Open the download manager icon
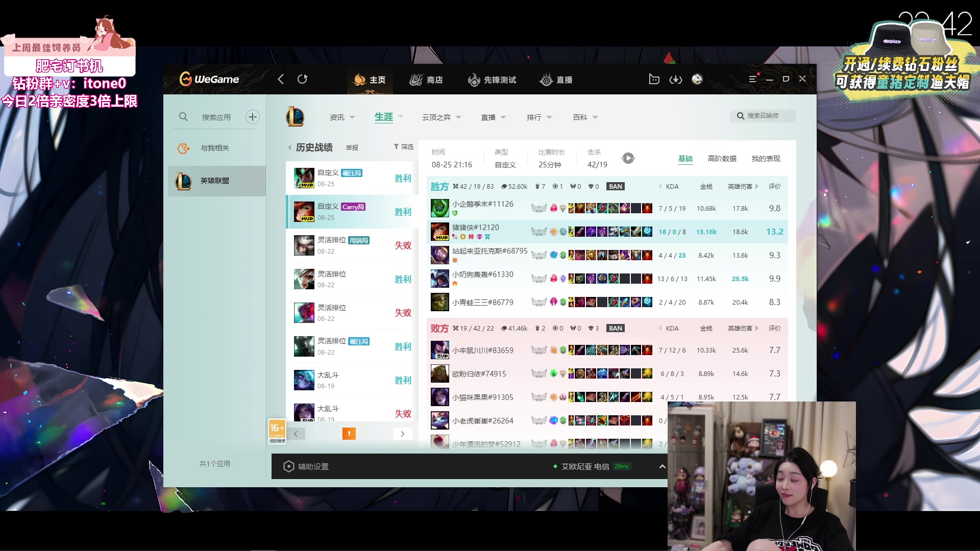Screen dimensions: 980x551 (x=676, y=79)
